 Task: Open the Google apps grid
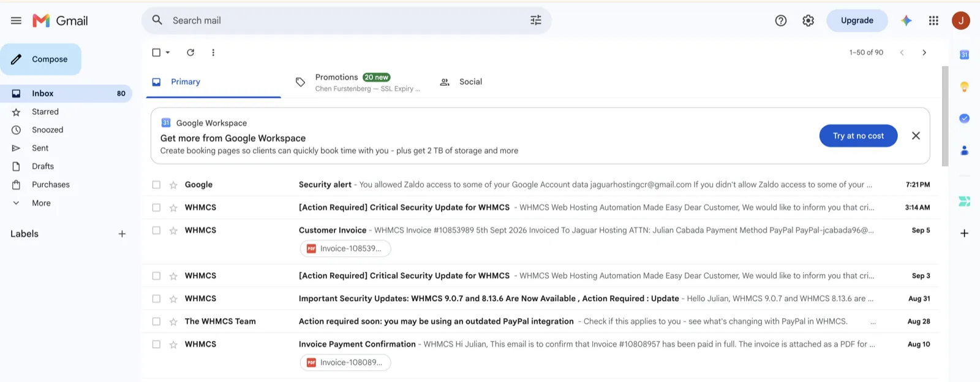point(933,20)
